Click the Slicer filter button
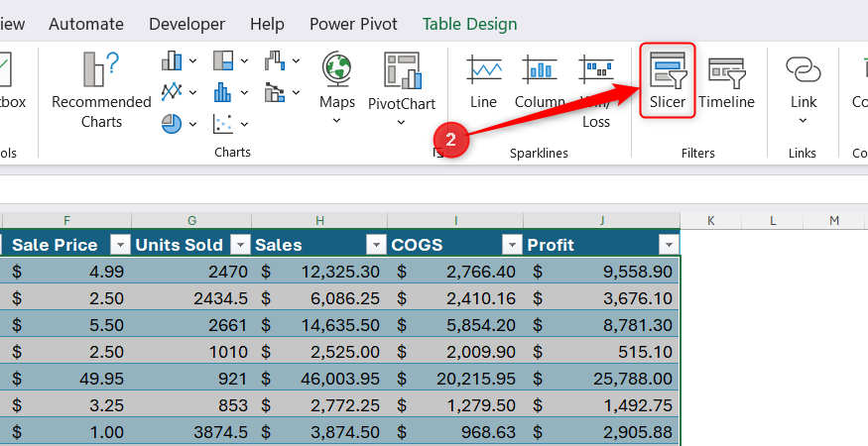This screenshot has height=446, width=868. click(x=667, y=81)
